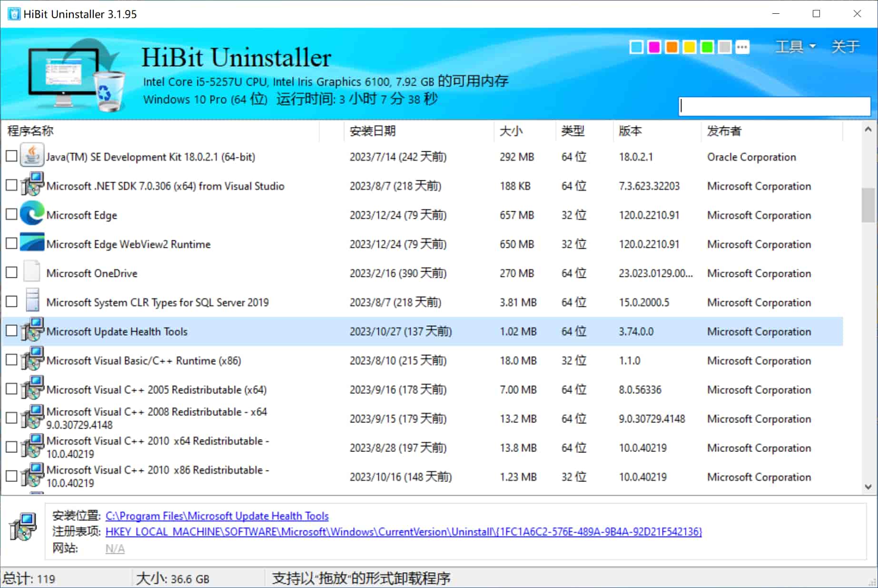Click the Visual C++ 2010 x86 Redistributable icon

(x=32, y=475)
